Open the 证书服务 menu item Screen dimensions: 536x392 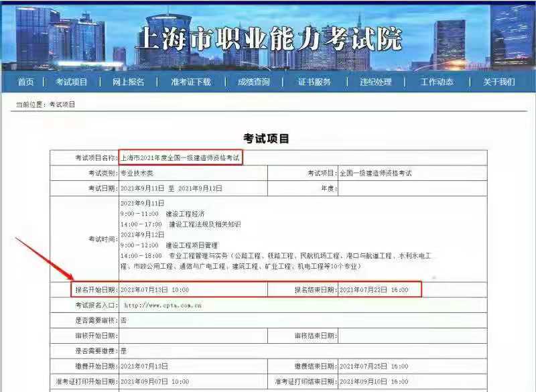(314, 82)
